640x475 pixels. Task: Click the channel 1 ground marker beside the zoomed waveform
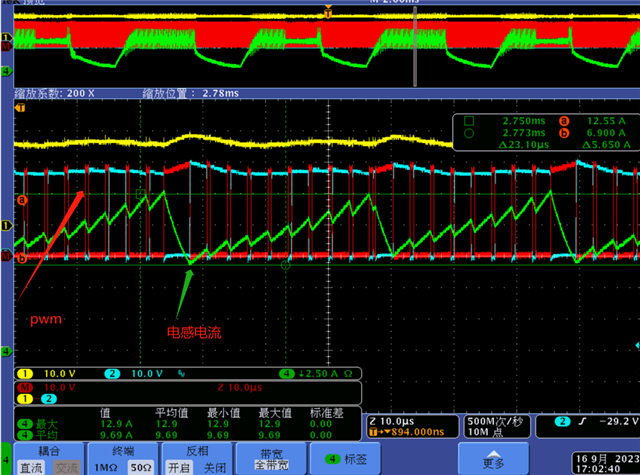(x=7, y=225)
